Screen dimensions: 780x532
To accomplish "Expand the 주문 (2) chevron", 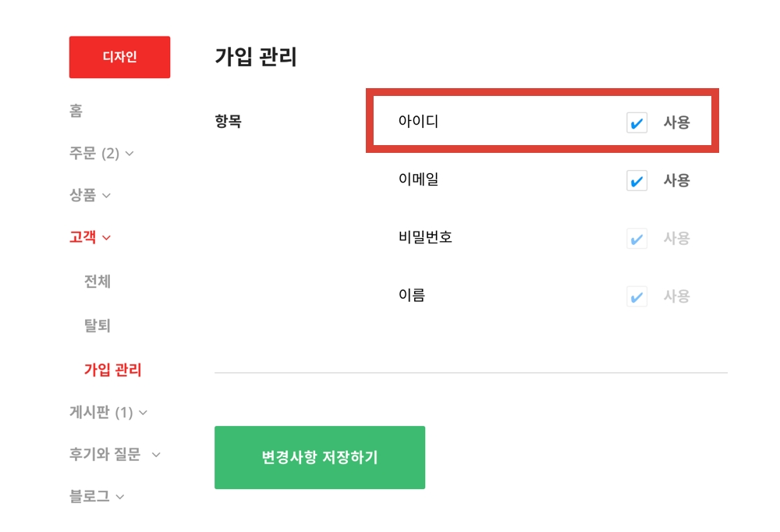I will 129,154.
